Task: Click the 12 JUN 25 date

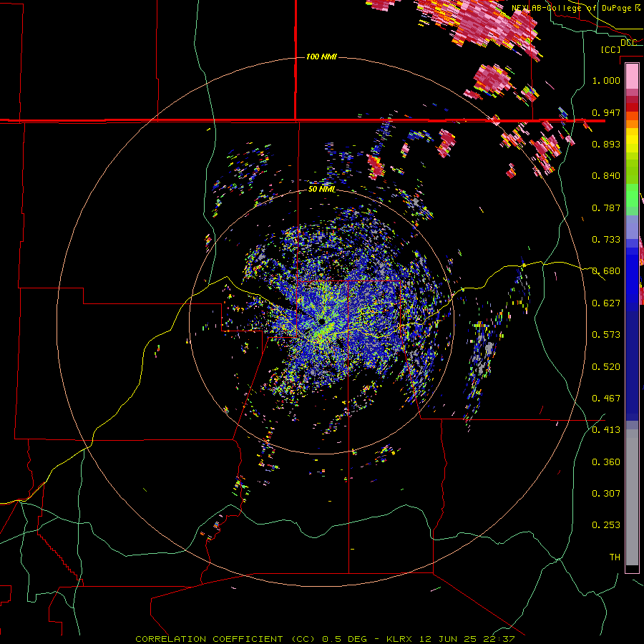Action: tap(448, 639)
